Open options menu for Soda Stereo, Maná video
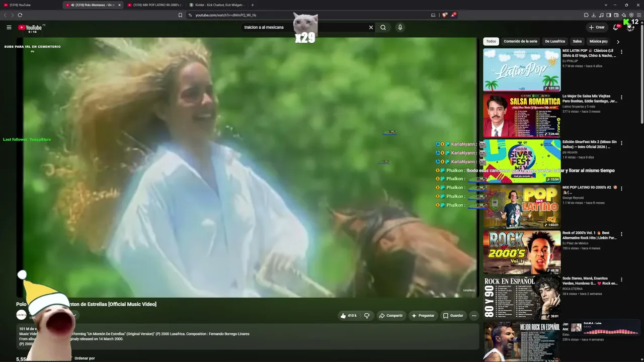The width and height of the screenshot is (644, 362). [621, 280]
